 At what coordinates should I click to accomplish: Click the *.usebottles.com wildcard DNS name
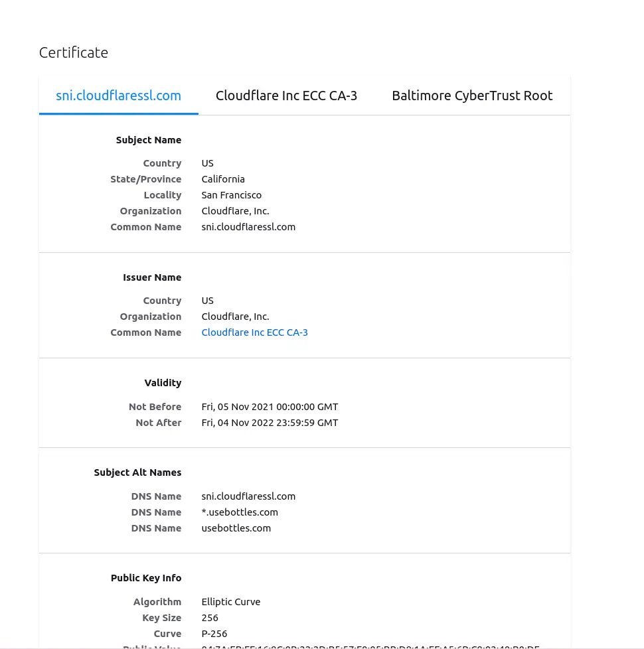pos(240,512)
